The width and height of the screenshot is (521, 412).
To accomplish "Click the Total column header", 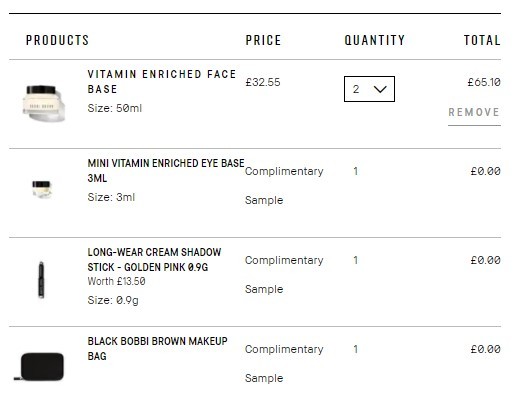I will (482, 40).
